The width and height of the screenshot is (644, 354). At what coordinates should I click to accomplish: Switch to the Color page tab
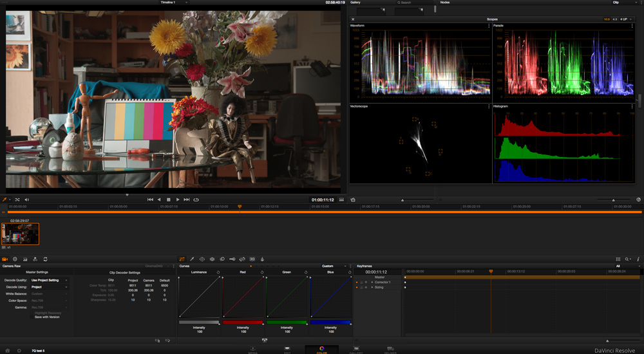321,349
